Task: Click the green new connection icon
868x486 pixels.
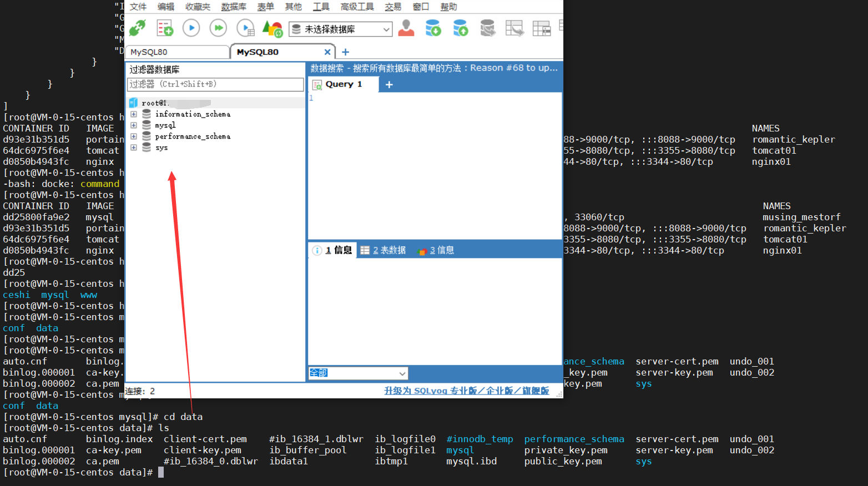Action: point(137,28)
